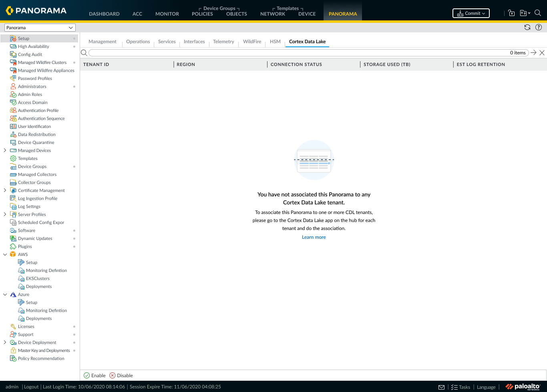Follow the Learn more link
Screen dimensions: 547x392
314,237
